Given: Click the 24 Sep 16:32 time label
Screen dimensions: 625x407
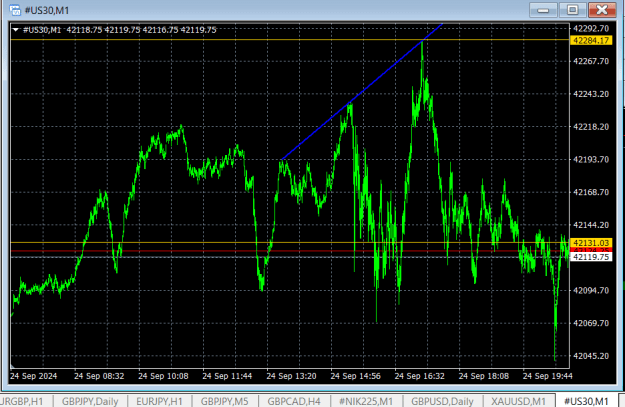Looking at the screenshot, I should point(419,376).
